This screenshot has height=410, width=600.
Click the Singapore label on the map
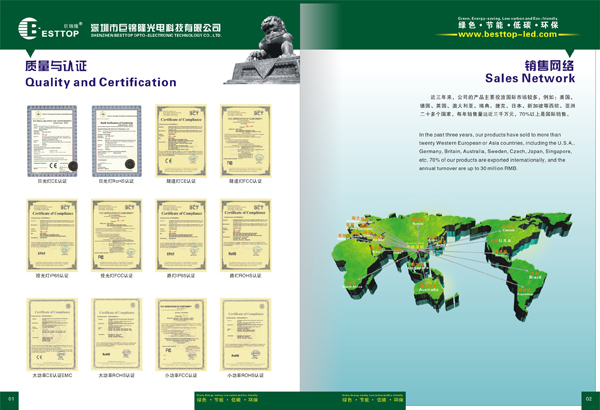point(418,269)
